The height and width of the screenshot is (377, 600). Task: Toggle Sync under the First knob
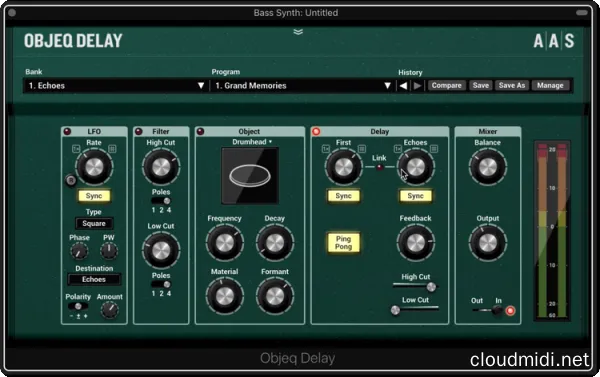click(343, 196)
